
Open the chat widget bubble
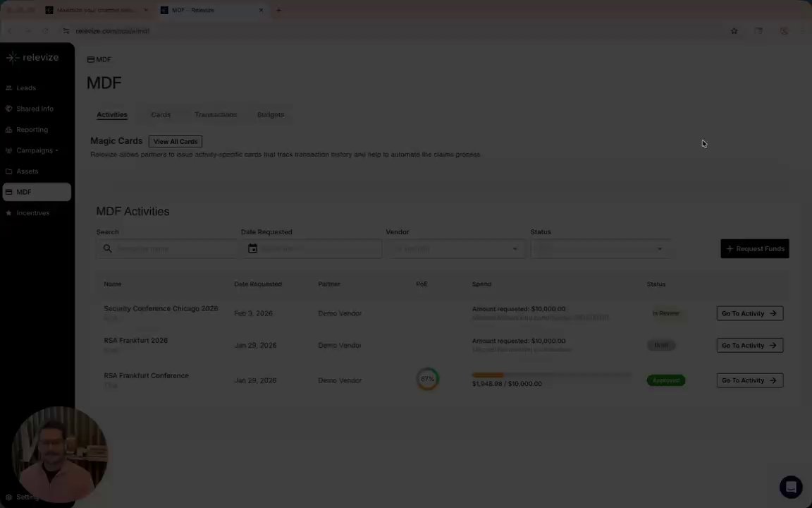(791, 487)
